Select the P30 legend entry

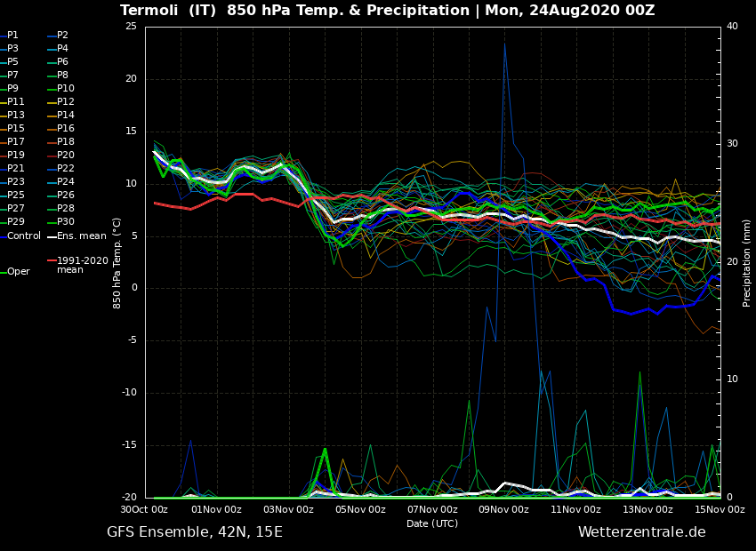point(65,222)
